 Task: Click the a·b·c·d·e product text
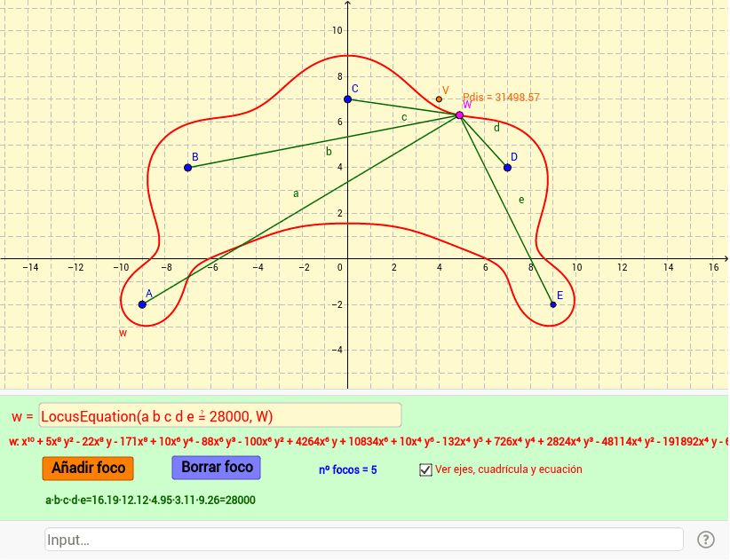(150, 500)
